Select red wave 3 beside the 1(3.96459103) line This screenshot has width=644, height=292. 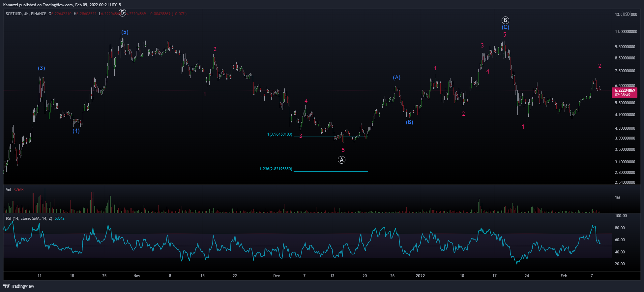click(301, 136)
